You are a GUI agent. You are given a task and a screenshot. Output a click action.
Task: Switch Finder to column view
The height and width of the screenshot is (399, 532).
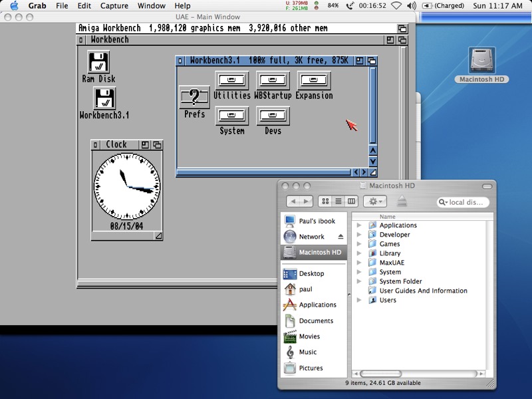352,201
